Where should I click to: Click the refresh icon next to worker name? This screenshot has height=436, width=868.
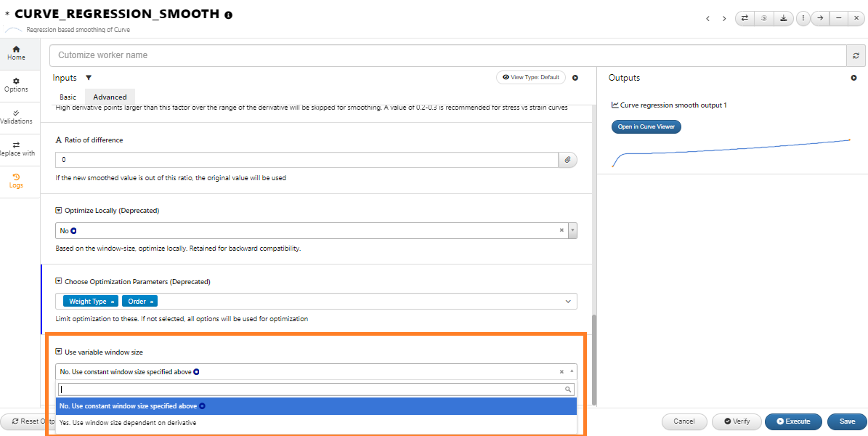point(856,55)
